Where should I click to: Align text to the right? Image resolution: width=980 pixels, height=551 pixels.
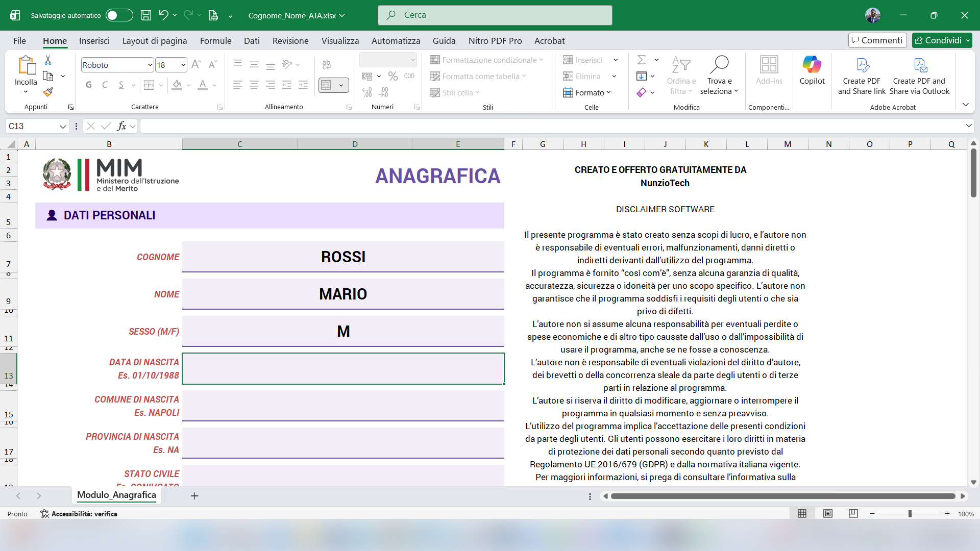[271, 85]
